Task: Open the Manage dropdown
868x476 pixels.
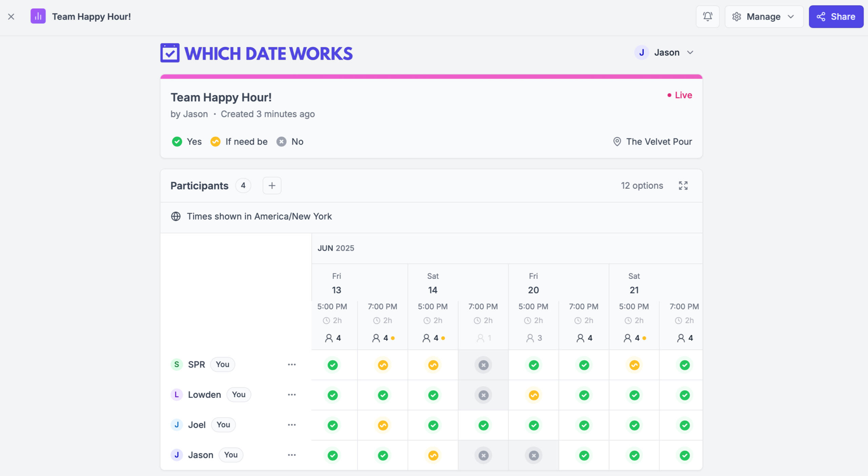Action: click(x=764, y=16)
